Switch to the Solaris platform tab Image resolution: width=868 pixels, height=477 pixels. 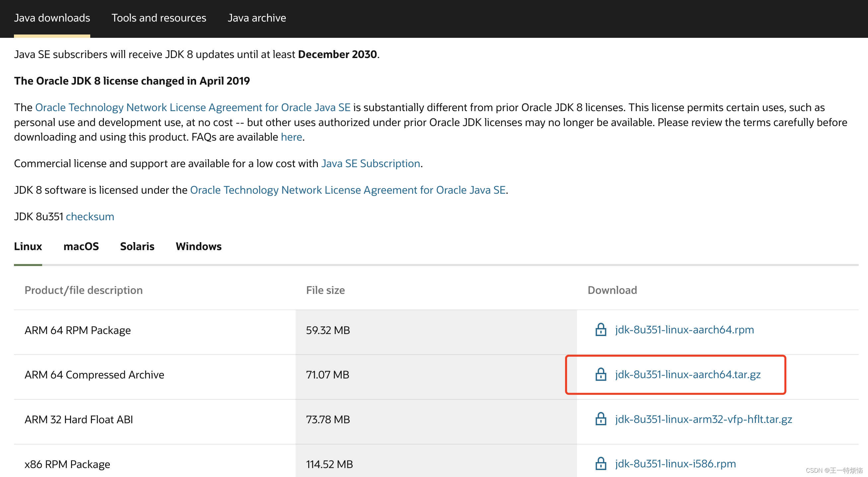(137, 246)
